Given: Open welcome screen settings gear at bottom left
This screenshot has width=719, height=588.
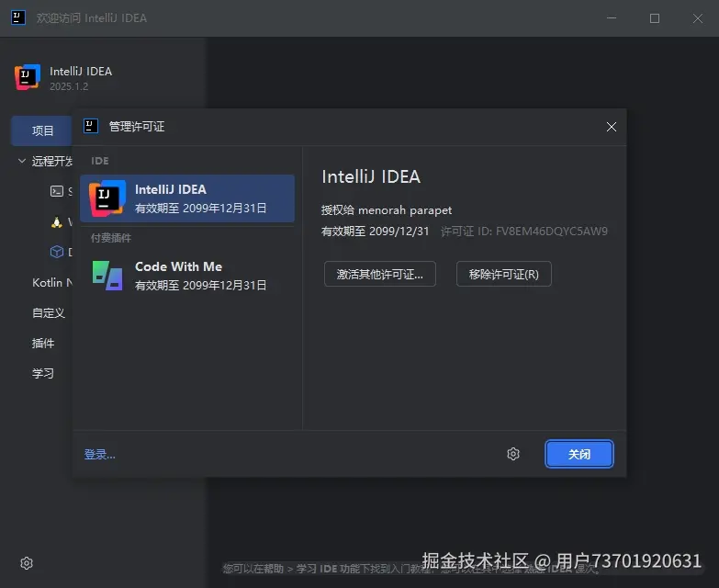Looking at the screenshot, I should [x=27, y=563].
